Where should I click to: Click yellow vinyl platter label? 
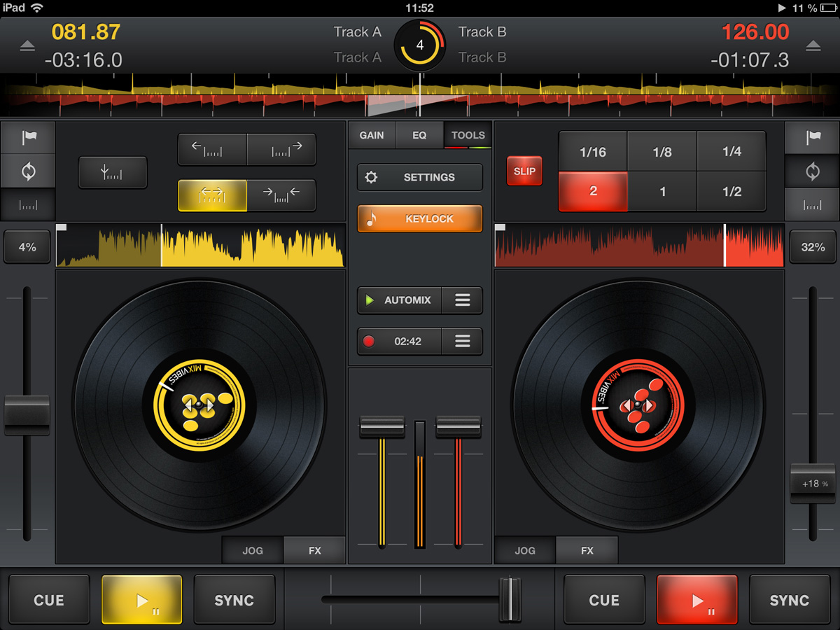(199, 406)
